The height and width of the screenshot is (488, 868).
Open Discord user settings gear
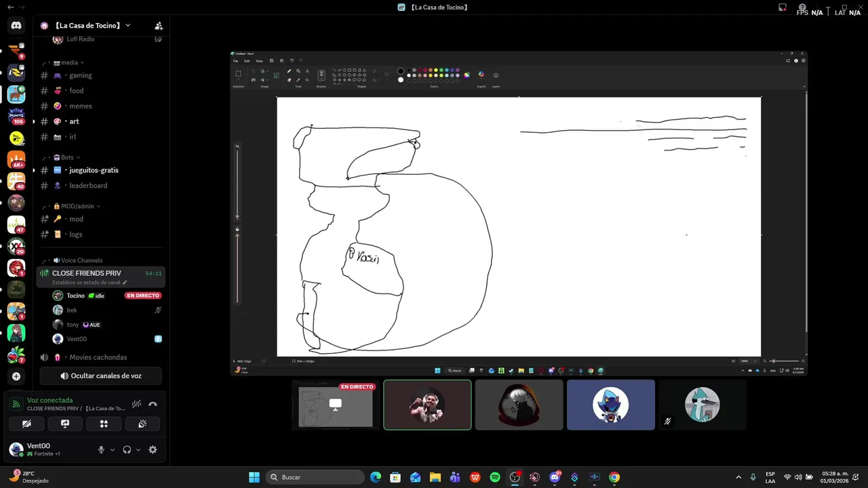(x=153, y=449)
